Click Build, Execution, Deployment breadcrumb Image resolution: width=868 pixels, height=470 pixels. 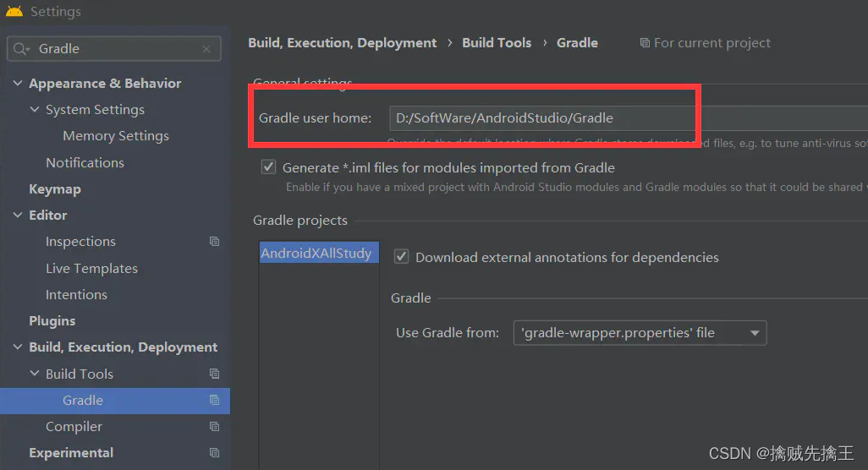tap(342, 42)
